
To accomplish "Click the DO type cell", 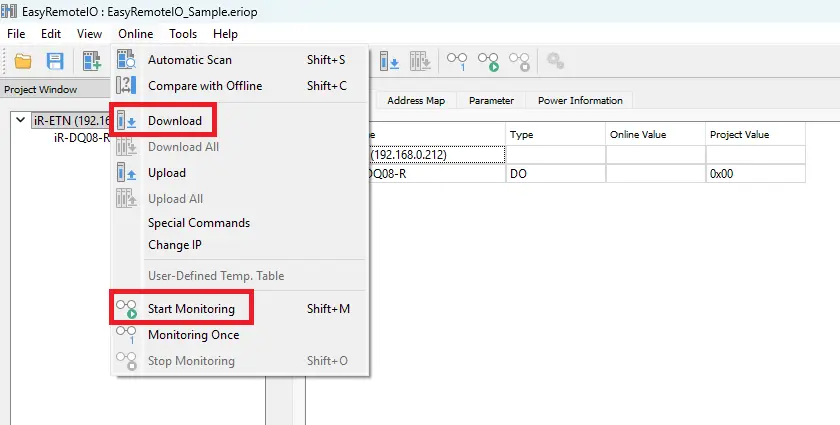I will tap(556, 174).
